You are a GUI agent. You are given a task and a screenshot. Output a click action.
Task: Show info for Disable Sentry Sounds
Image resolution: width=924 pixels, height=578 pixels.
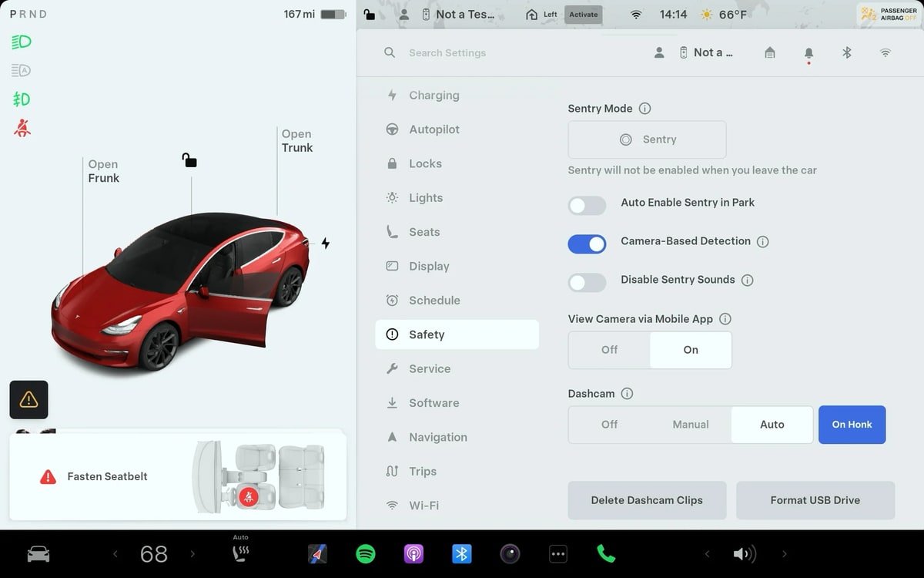tap(747, 281)
